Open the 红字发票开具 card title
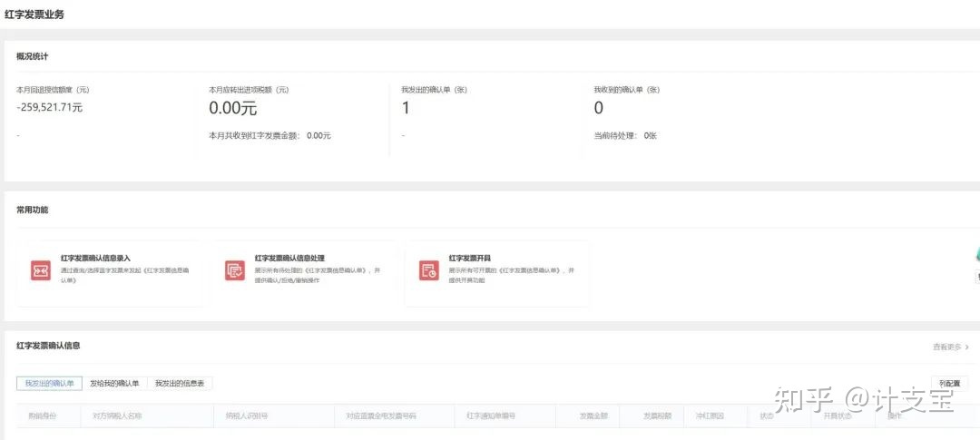The width and height of the screenshot is (980, 440). click(x=469, y=259)
